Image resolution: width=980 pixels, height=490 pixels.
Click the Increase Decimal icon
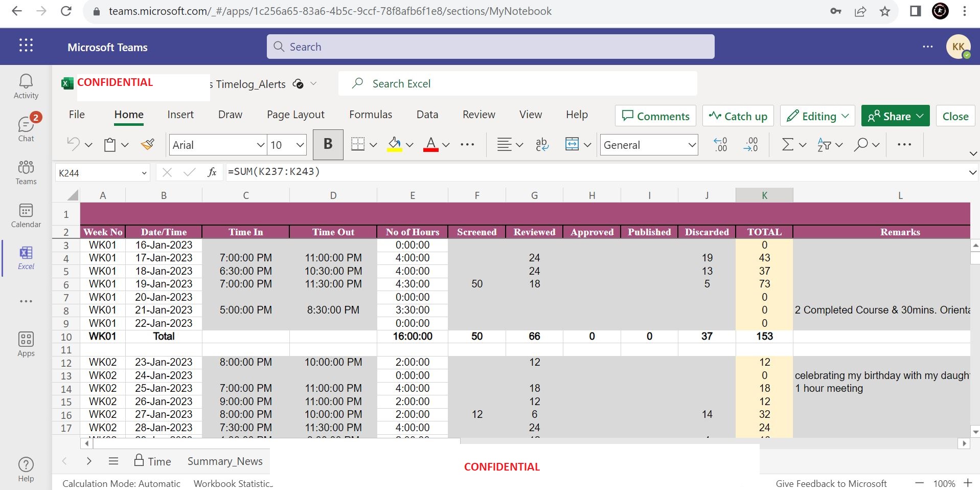point(720,145)
